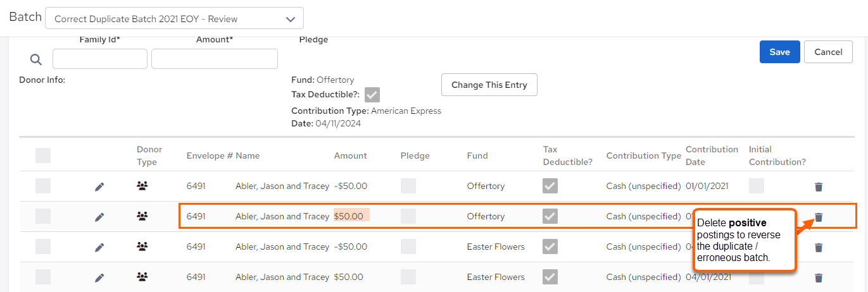Viewport: 868px width, 292px height.
Task: Delete the $50.00 Easter Flowers posting
Action: pyautogui.click(x=819, y=277)
